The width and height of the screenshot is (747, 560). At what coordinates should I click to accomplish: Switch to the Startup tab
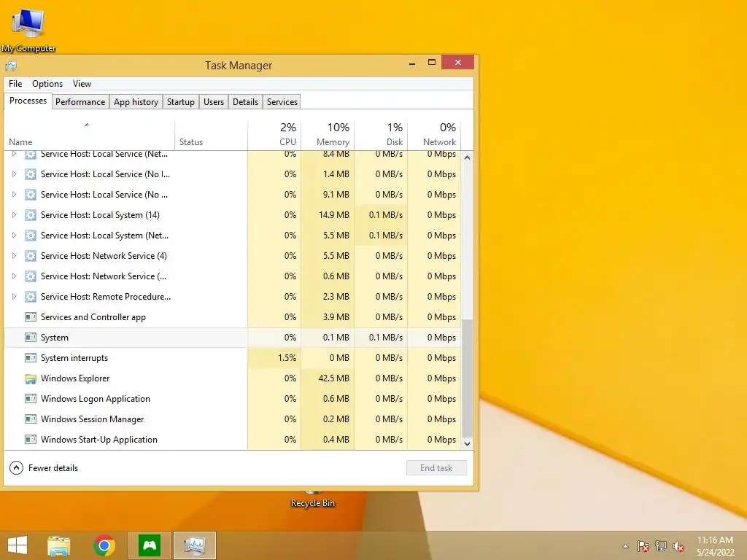(181, 102)
